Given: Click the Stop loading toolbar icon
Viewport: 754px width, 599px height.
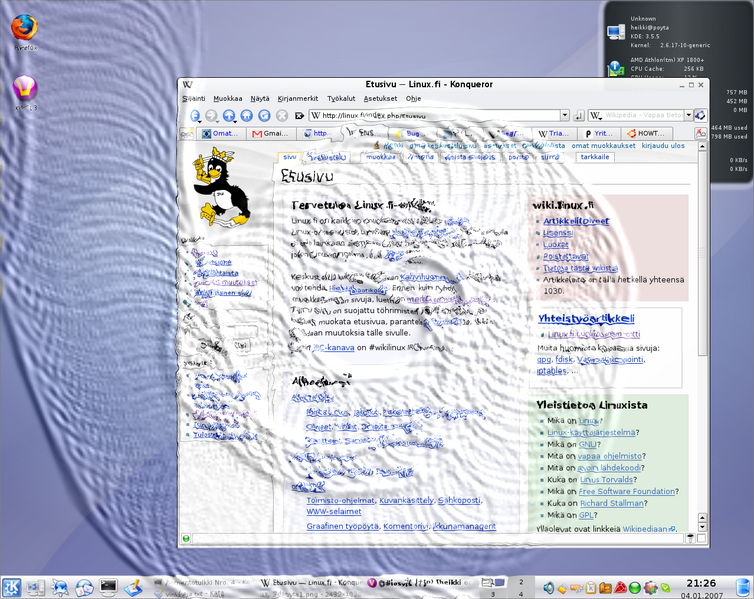Looking at the screenshot, I should [283, 116].
